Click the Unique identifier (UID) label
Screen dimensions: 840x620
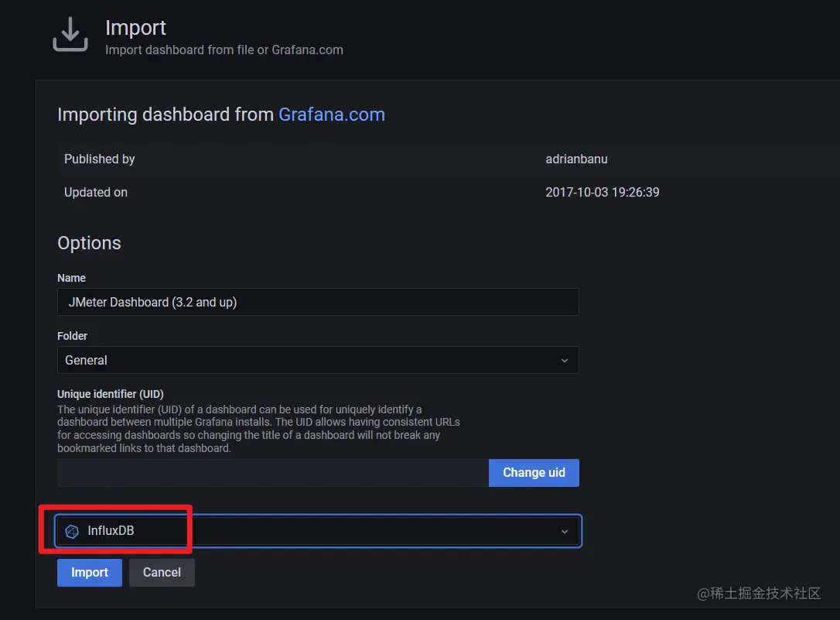pos(111,394)
